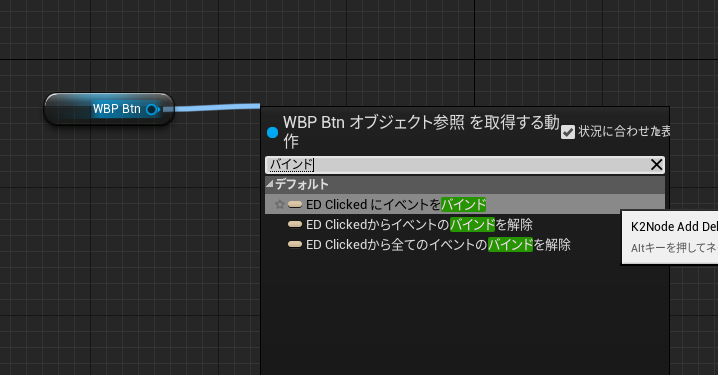Select ED Clicked にイベントをバインド
This screenshot has height=375, width=718.
coord(465,204)
